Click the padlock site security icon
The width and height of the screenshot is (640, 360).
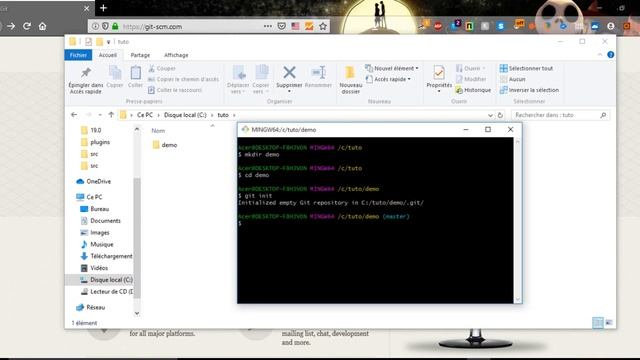[115, 26]
